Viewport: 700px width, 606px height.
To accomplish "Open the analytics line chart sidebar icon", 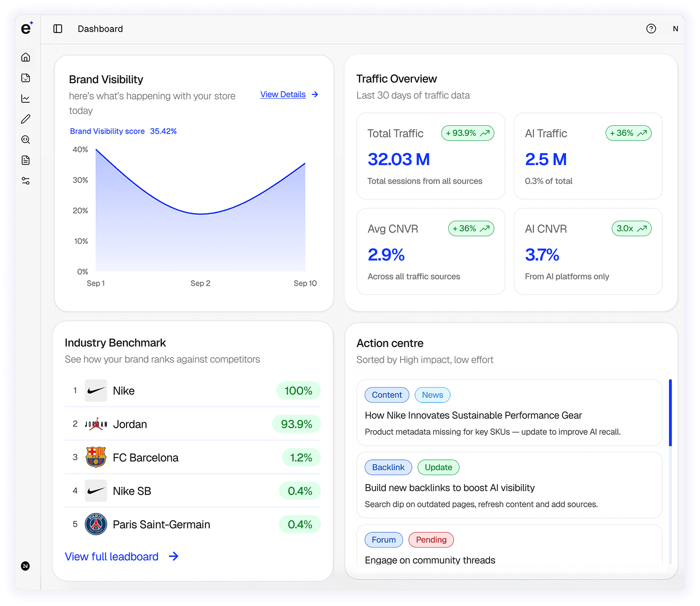I will coord(26,98).
